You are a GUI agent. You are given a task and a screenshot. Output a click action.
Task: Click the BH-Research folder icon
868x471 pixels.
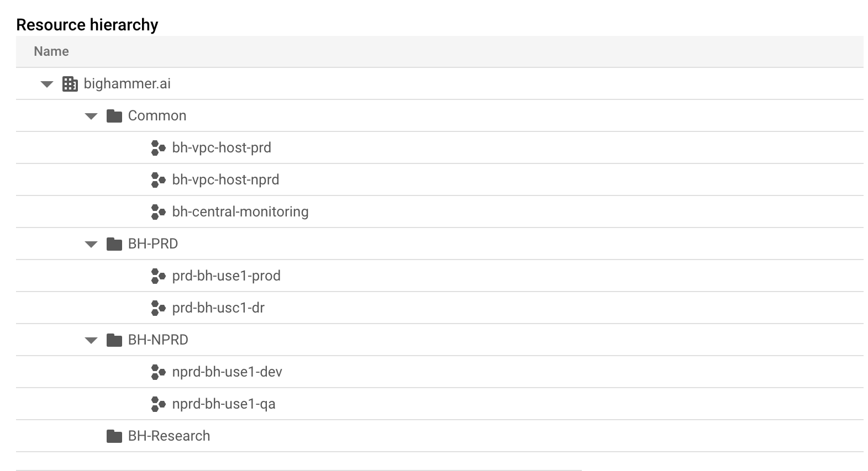(x=114, y=436)
